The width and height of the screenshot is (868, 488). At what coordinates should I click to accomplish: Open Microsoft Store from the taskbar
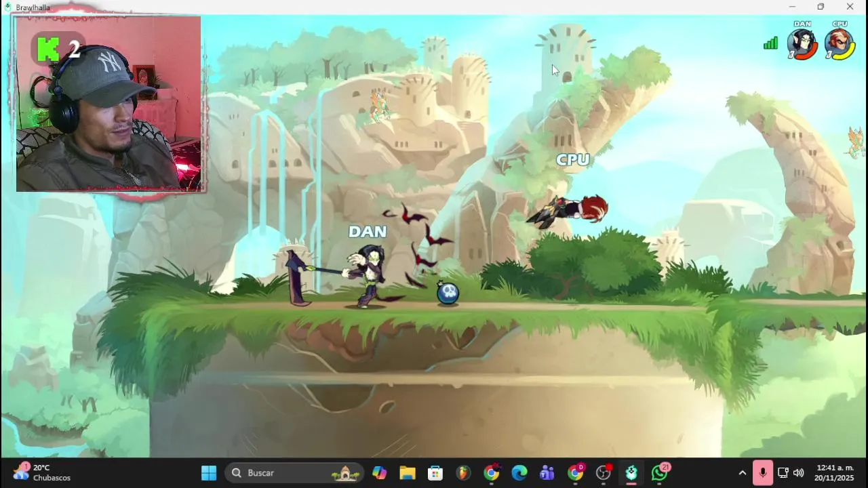435,472
